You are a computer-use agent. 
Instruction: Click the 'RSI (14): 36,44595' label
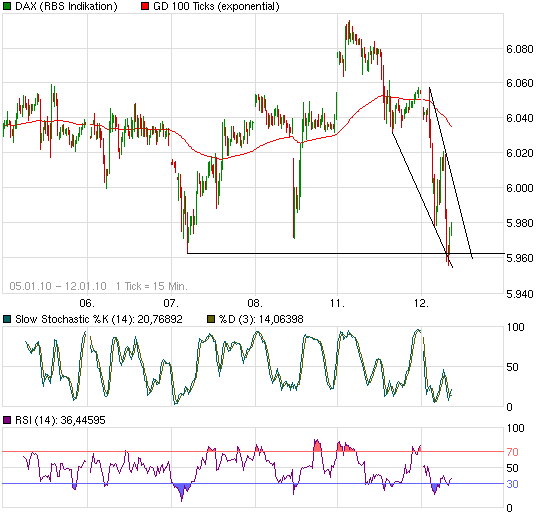[x=60, y=420]
